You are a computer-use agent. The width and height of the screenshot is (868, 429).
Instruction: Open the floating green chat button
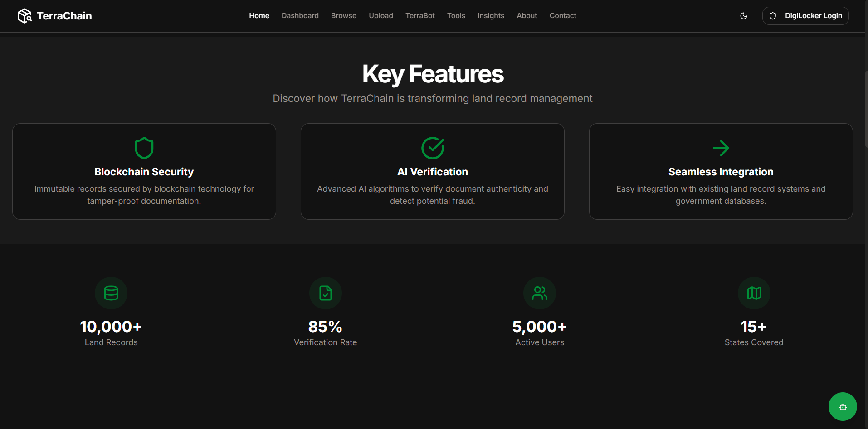842,406
